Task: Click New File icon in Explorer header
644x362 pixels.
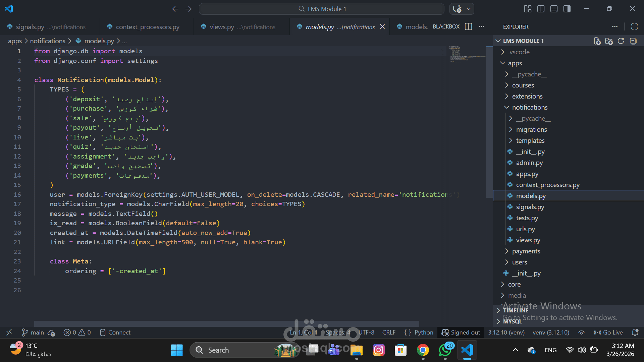Action: [x=597, y=41]
